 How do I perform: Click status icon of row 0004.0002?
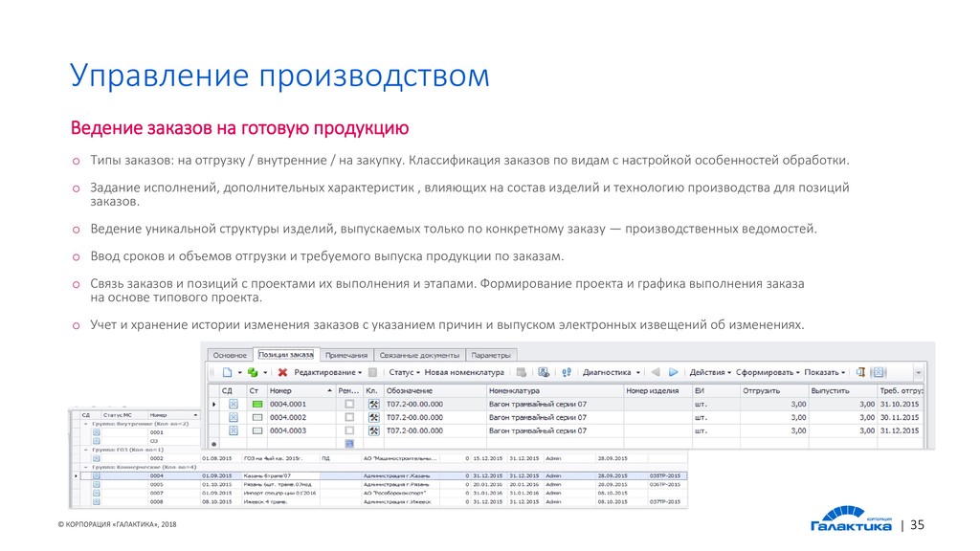(x=256, y=417)
